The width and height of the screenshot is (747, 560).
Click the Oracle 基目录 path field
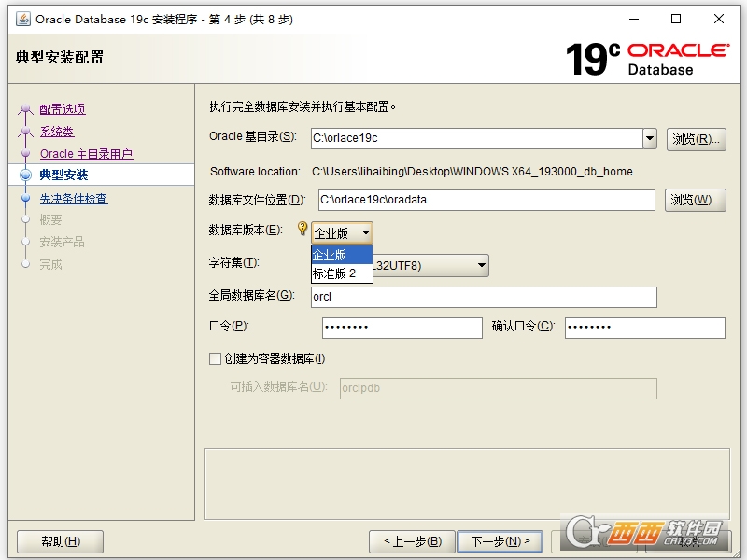477,138
